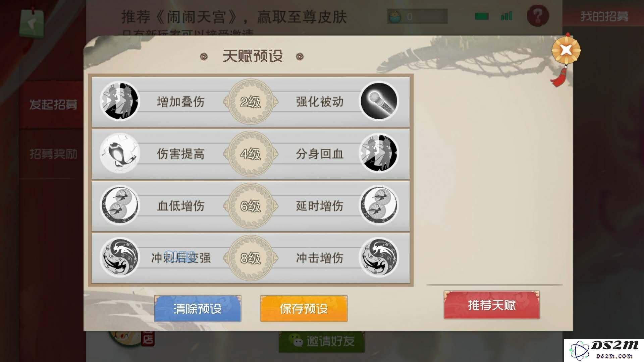Choose the 分身回血 talent icon
Screen dimensions: 644x362
[379, 153]
